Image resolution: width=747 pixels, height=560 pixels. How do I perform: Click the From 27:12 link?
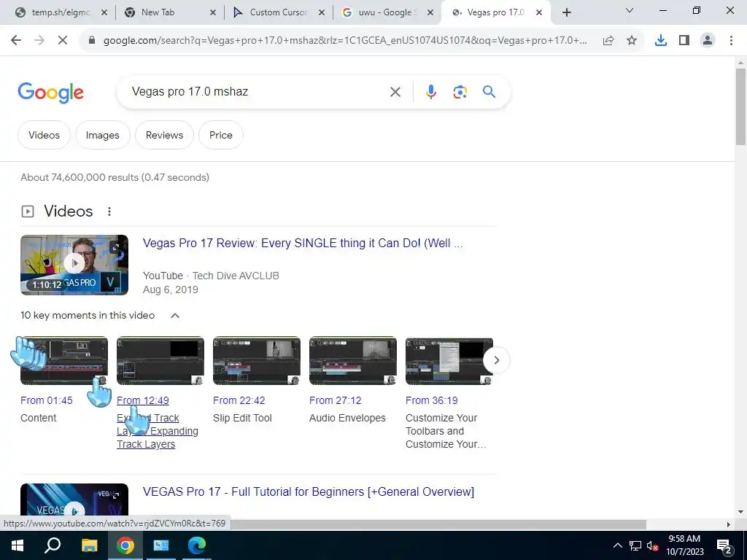tap(335, 400)
